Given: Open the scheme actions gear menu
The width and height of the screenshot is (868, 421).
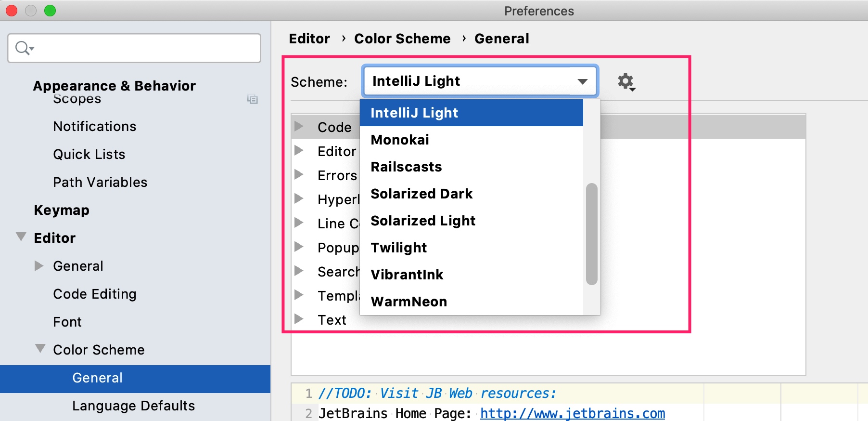Looking at the screenshot, I should (x=626, y=82).
